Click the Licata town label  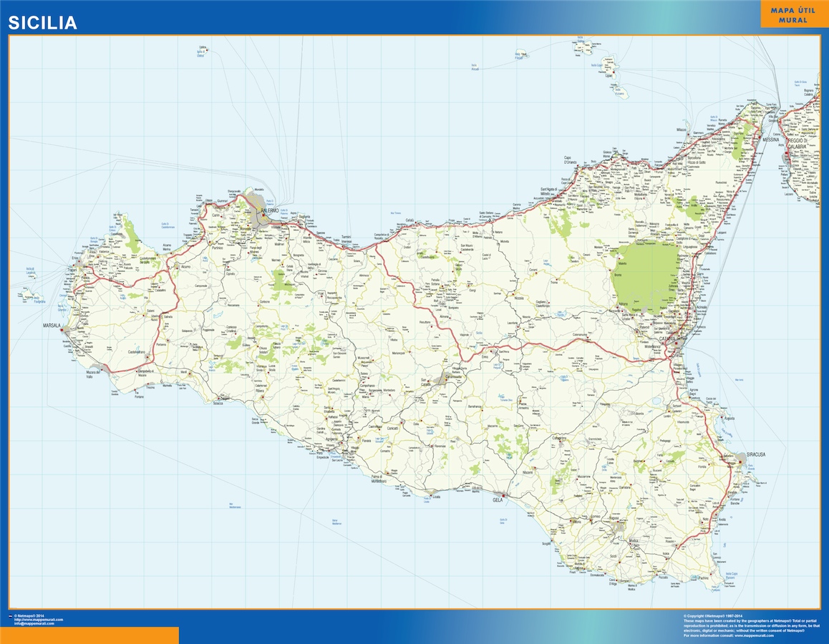tap(436, 497)
